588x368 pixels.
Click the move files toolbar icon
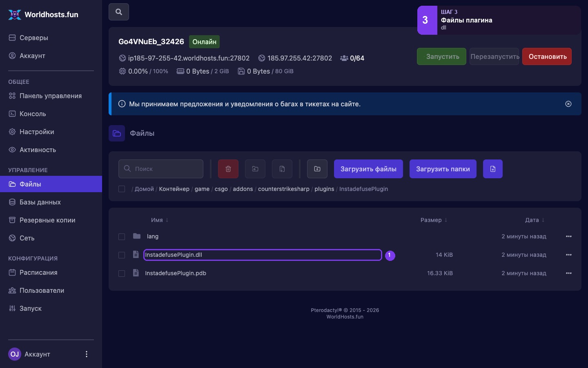point(255,169)
